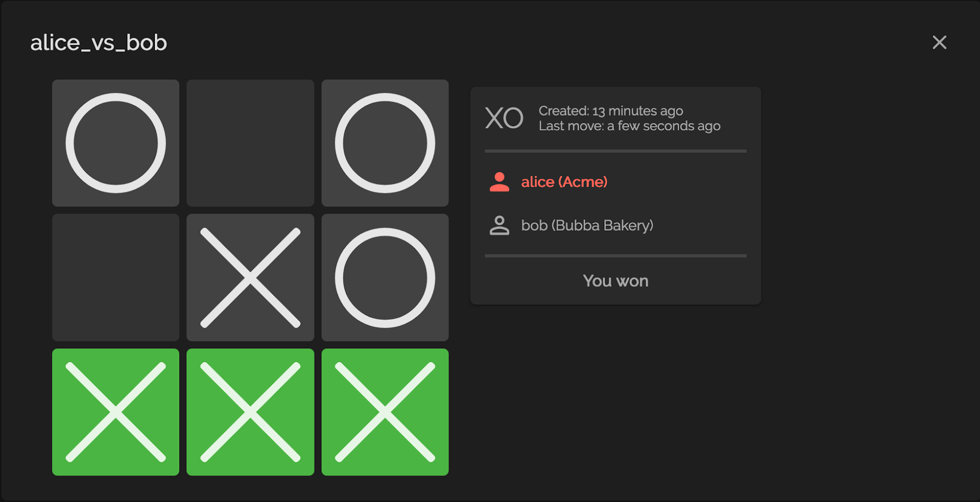Click the You won status text
This screenshot has width=980, height=502.
(615, 280)
